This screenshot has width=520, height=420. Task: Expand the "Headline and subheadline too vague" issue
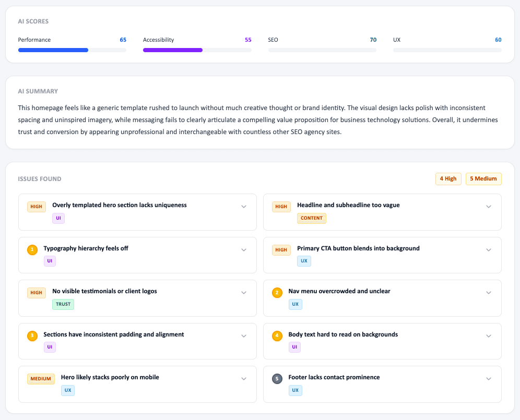point(489,207)
